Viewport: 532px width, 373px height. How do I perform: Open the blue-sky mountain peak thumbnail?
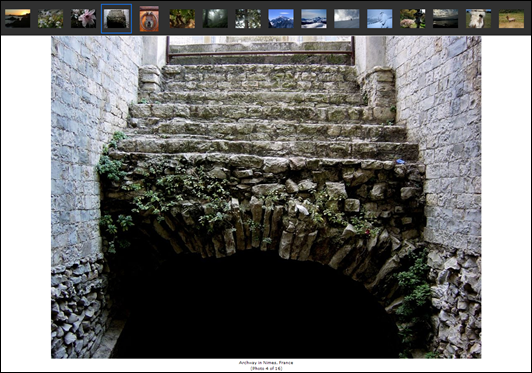(281, 18)
